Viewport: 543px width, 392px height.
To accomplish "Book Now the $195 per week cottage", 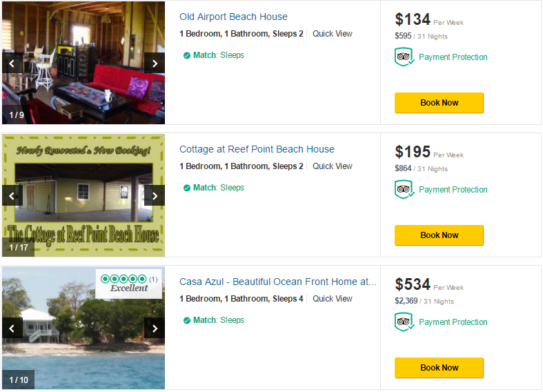I will tap(439, 235).
